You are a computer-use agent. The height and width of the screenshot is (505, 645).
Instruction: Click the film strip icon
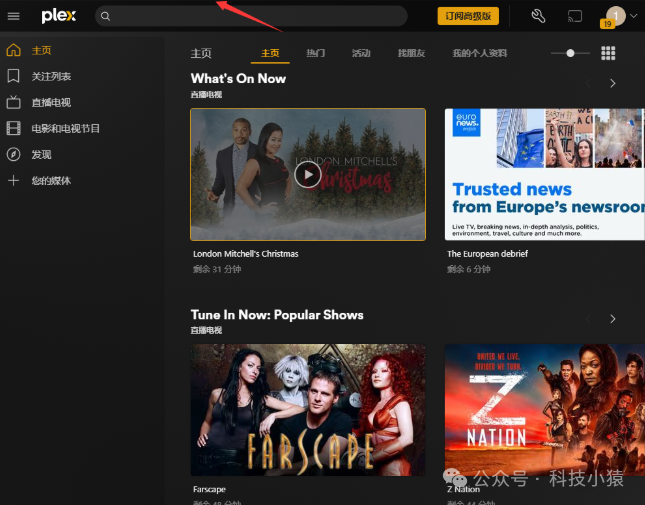(14, 128)
